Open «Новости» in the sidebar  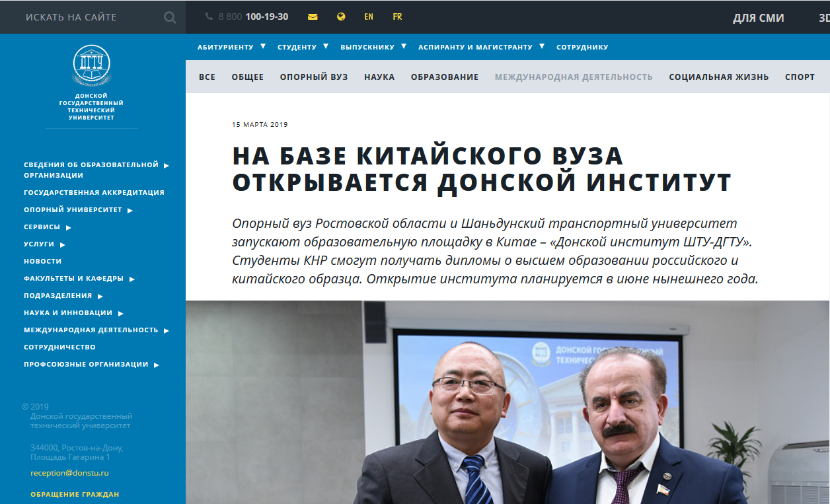pyautogui.click(x=43, y=262)
